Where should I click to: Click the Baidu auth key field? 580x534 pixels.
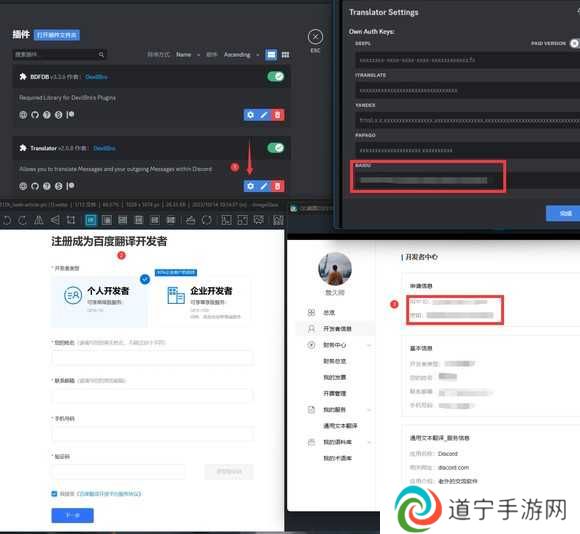point(468,180)
